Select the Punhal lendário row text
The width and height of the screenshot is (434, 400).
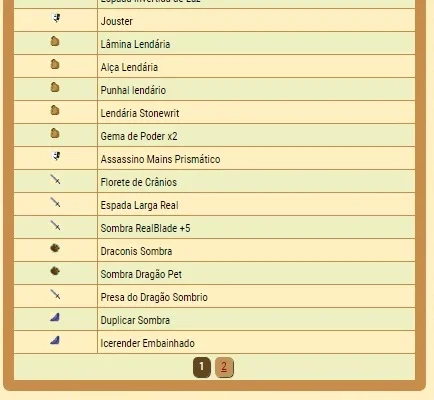133,90
